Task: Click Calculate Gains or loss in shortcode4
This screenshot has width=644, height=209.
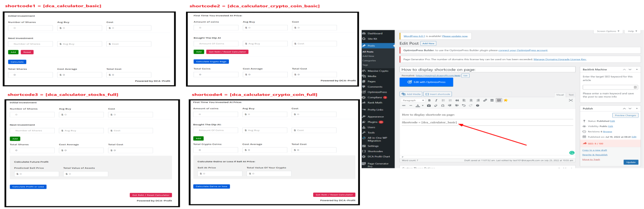Action: coord(211,186)
